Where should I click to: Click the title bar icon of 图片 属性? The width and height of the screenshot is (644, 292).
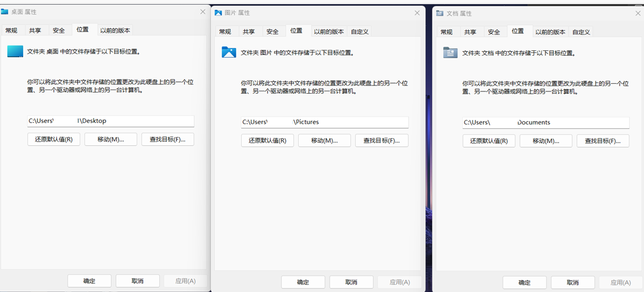[219, 12]
